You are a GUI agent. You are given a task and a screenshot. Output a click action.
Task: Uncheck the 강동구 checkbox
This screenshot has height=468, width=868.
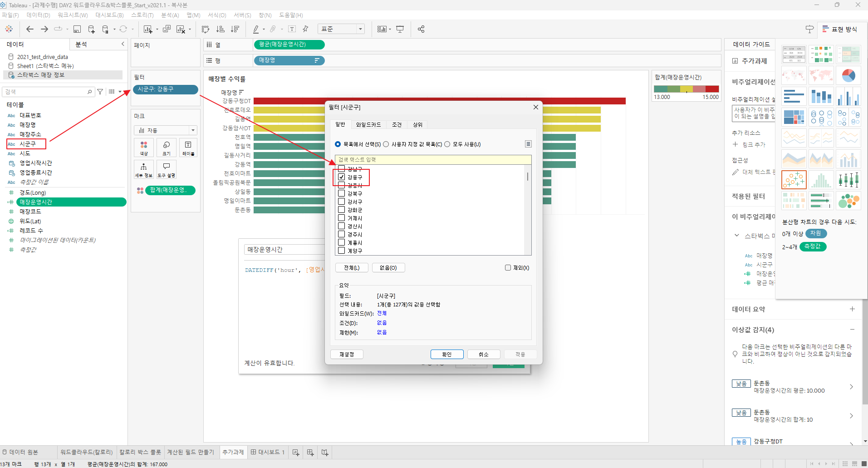(342, 177)
